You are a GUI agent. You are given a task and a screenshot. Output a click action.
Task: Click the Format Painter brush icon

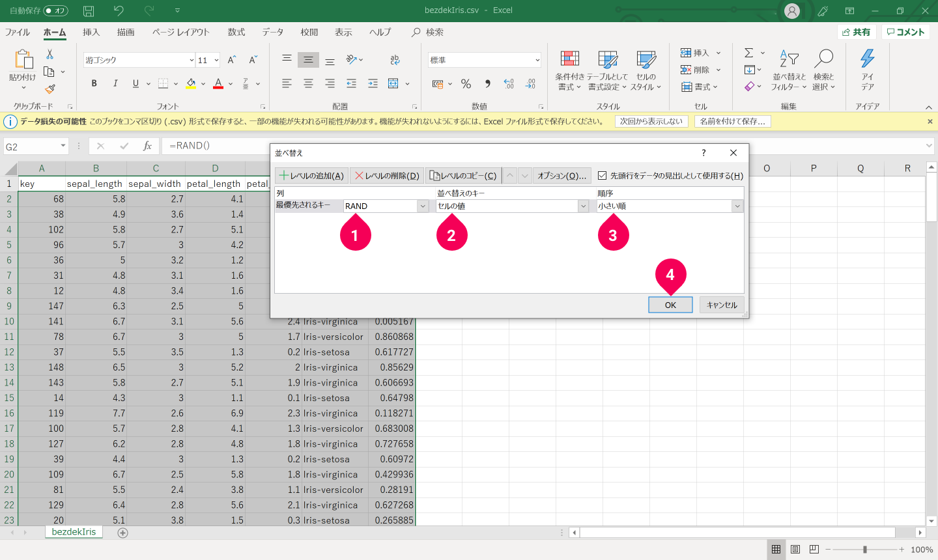[x=50, y=89]
